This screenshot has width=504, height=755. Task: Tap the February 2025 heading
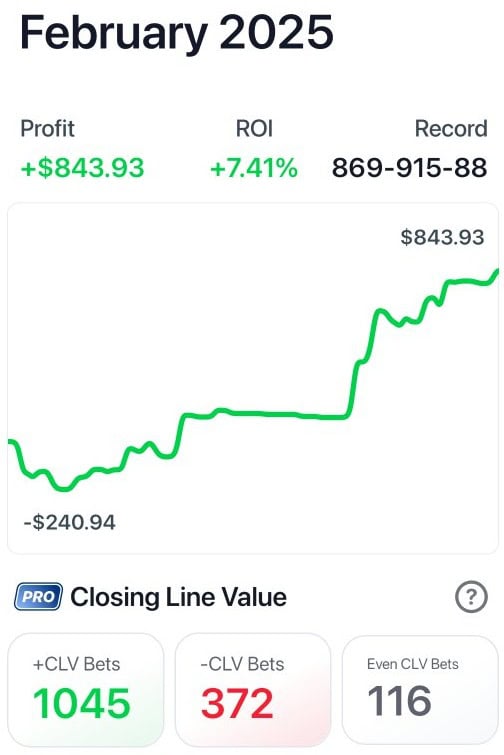pos(177,32)
